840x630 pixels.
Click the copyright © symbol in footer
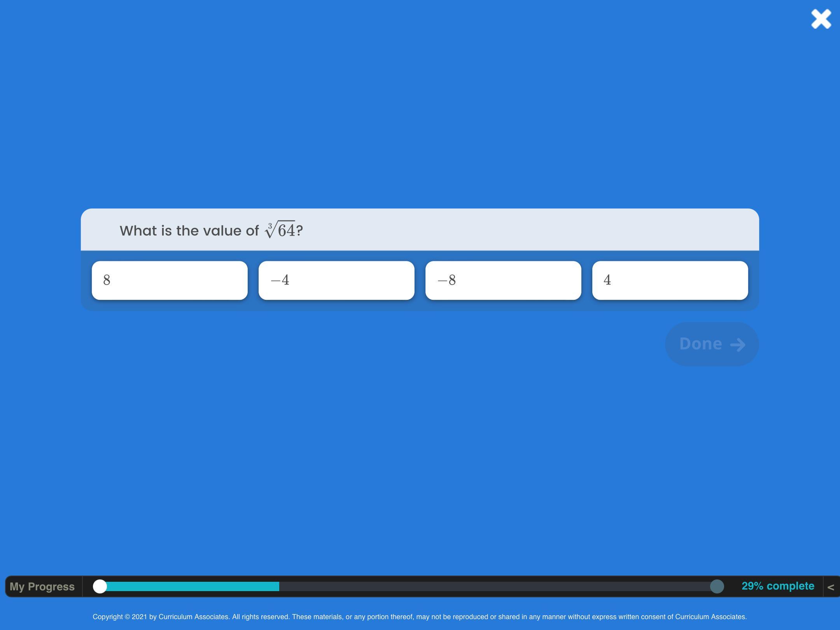pos(127,617)
